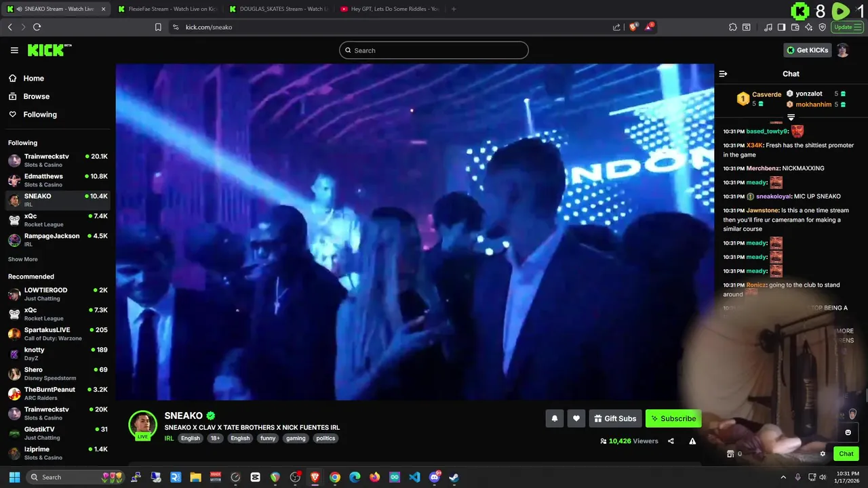
Task: Open the emoji picker in chat
Action: [x=848, y=432]
